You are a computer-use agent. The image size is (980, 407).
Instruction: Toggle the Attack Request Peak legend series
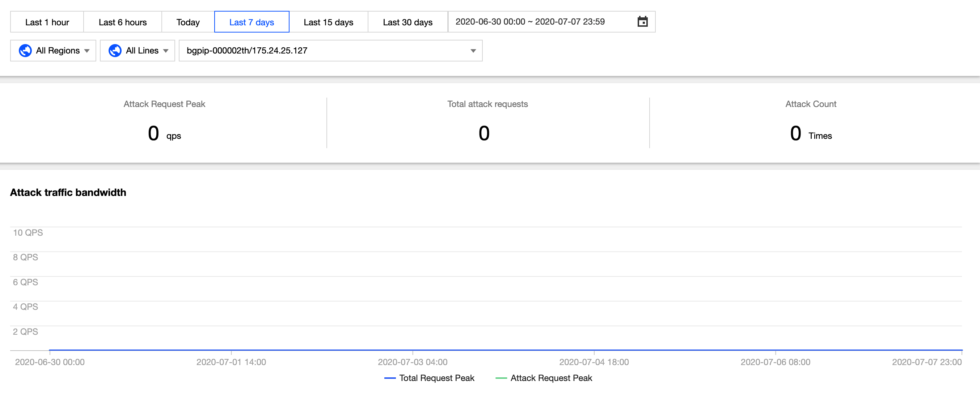pyautogui.click(x=544, y=378)
